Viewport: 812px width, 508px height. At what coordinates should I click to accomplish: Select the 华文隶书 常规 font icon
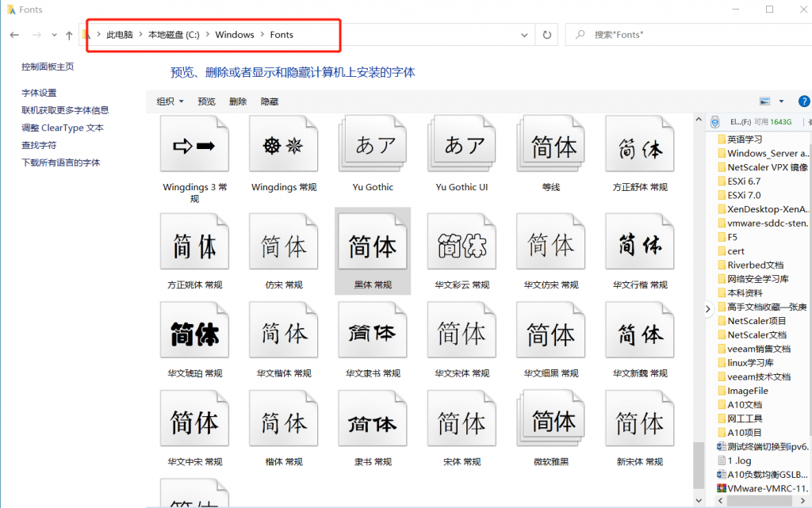click(x=373, y=330)
